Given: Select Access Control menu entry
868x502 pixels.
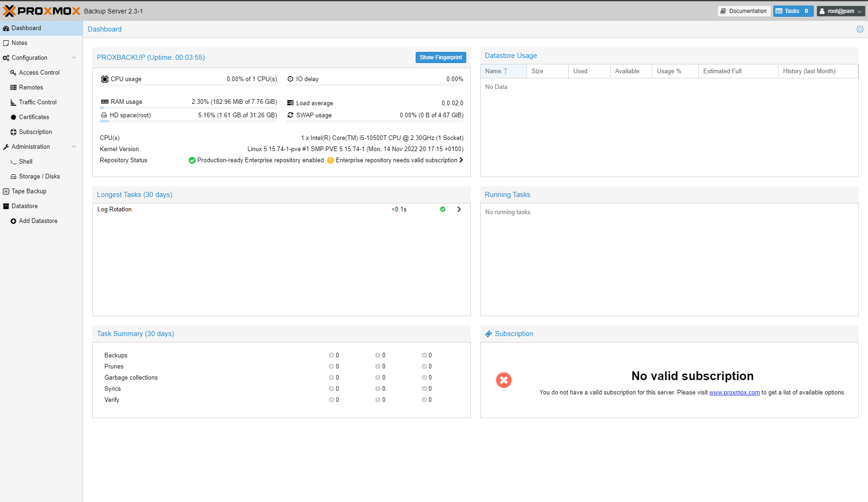Looking at the screenshot, I should click(x=41, y=73).
